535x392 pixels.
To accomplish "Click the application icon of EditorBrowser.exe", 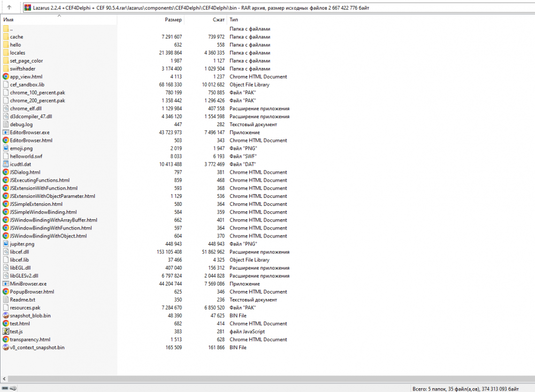I will tap(6, 133).
